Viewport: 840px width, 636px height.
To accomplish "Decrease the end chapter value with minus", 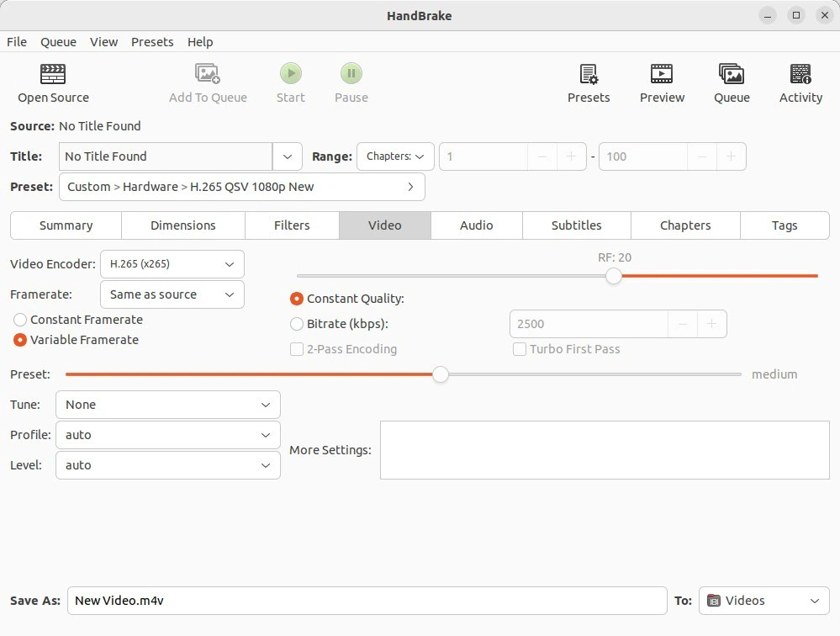I will point(702,156).
